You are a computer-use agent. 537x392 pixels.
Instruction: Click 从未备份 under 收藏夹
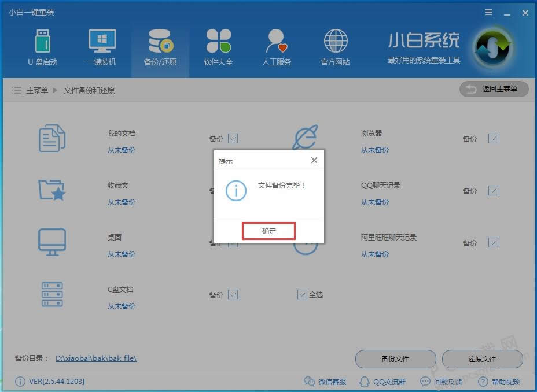(x=122, y=202)
